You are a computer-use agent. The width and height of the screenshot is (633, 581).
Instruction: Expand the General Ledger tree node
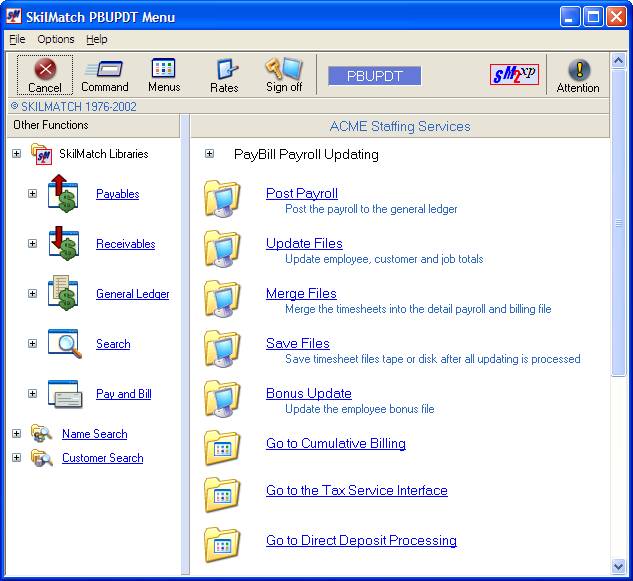click(x=33, y=294)
